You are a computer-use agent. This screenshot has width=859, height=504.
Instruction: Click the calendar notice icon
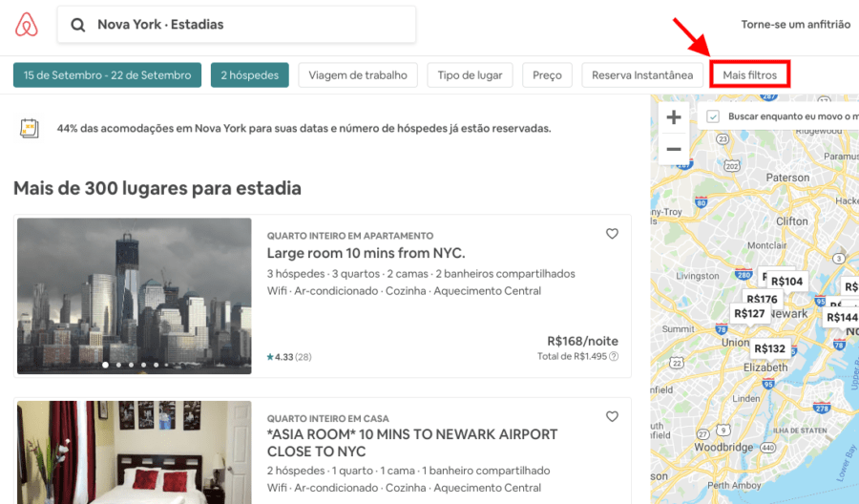point(30,128)
